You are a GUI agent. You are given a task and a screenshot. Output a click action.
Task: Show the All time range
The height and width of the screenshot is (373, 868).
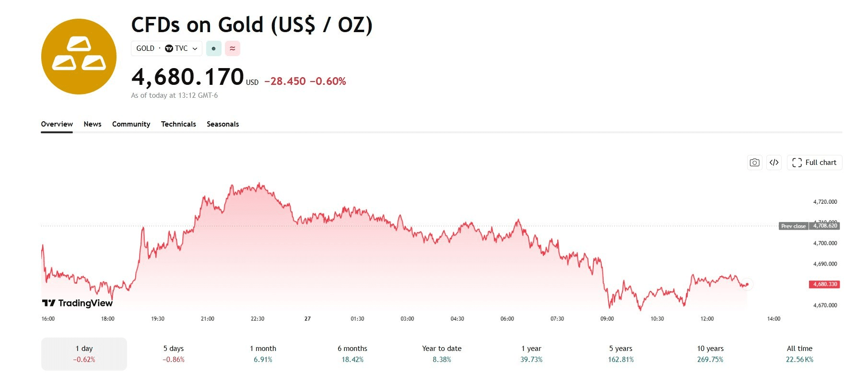pyautogui.click(x=799, y=354)
